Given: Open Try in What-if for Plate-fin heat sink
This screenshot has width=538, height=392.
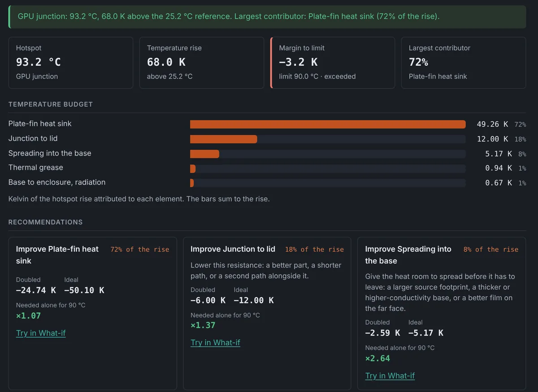Looking at the screenshot, I should (41, 333).
